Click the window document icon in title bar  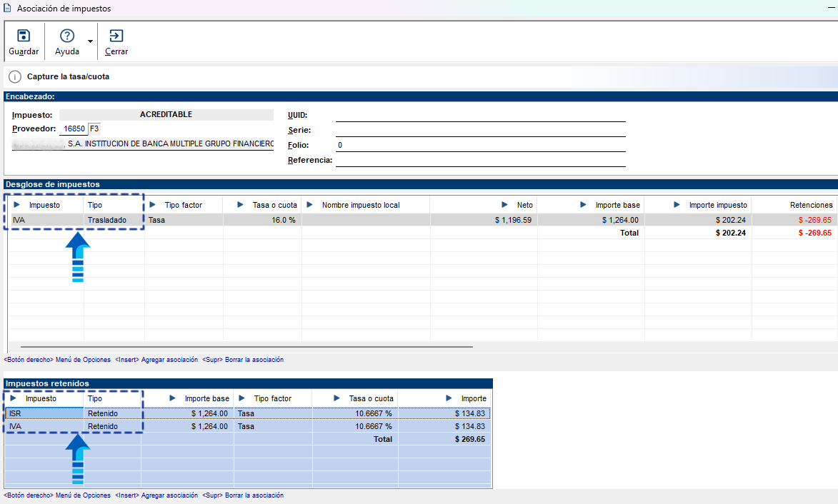[x=8, y=9]
